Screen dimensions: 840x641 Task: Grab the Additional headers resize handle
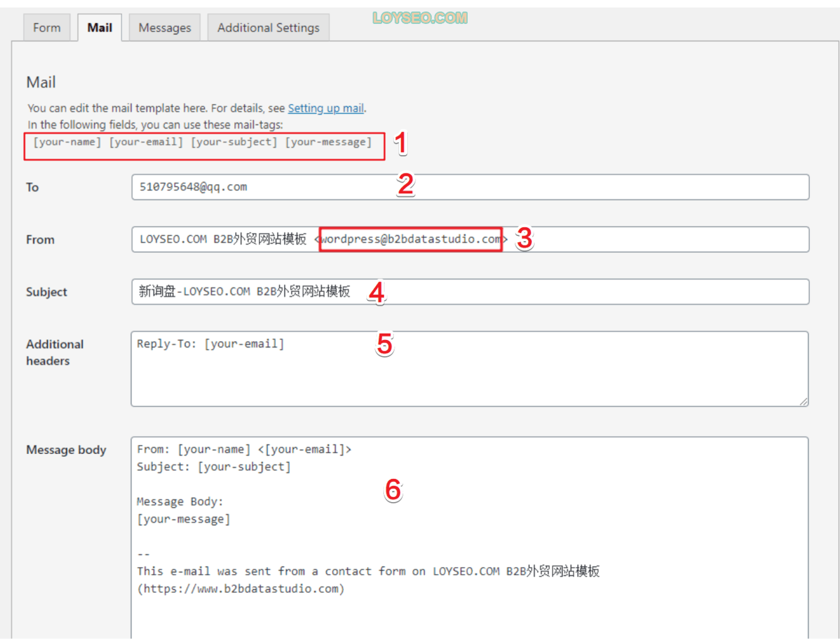tap(803, 401)
